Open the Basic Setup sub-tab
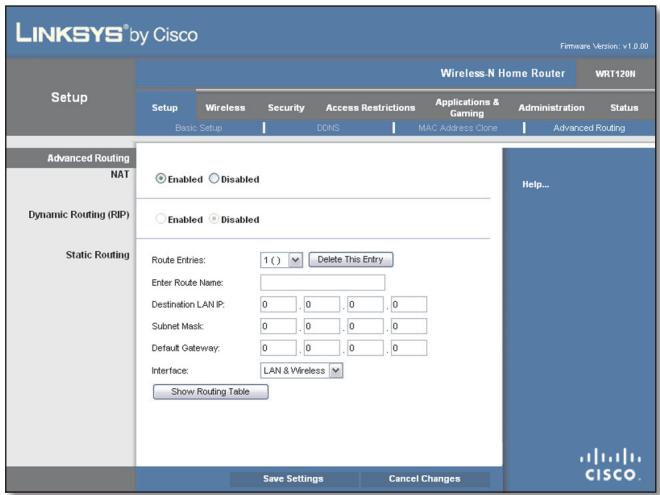 (x=199, y=128)
